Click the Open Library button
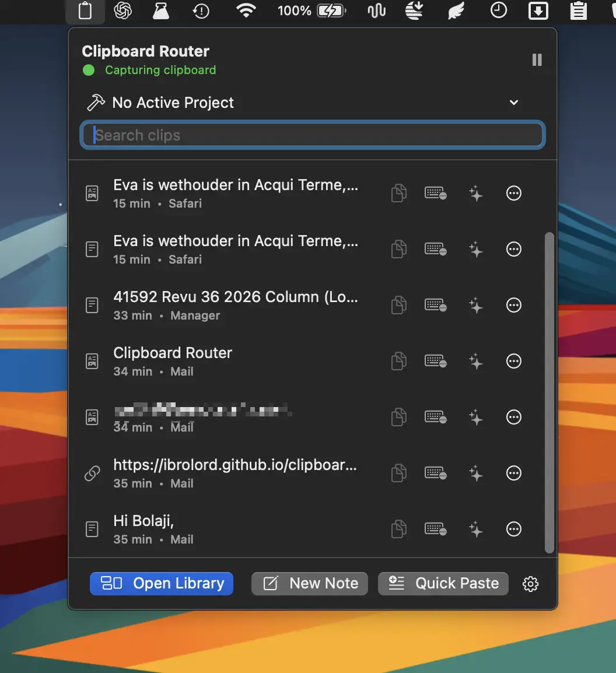This screenshot has width=616, height=673. (162, 584)
